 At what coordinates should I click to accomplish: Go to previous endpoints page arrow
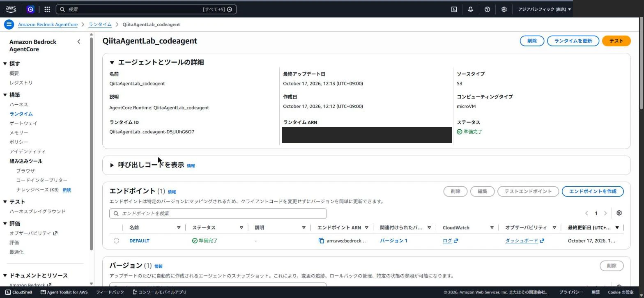586,213
